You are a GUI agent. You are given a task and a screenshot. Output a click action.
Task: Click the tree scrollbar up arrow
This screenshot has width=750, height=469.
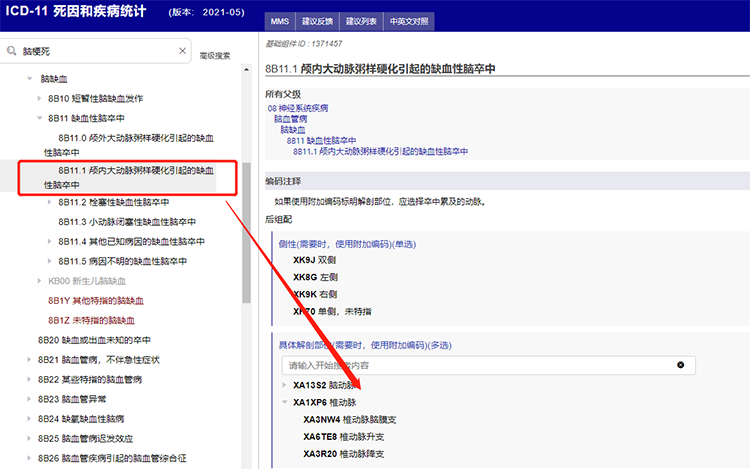tap(246, 69)
